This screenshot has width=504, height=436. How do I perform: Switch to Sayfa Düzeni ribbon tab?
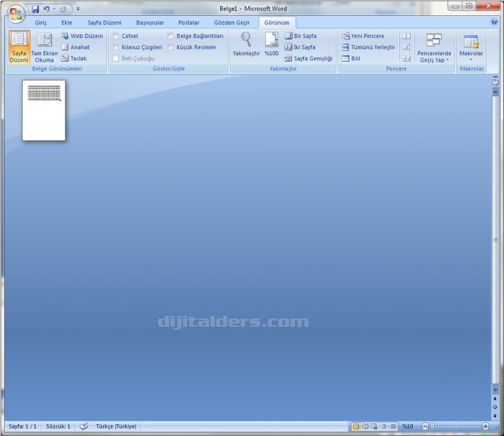tap(104, 23)
